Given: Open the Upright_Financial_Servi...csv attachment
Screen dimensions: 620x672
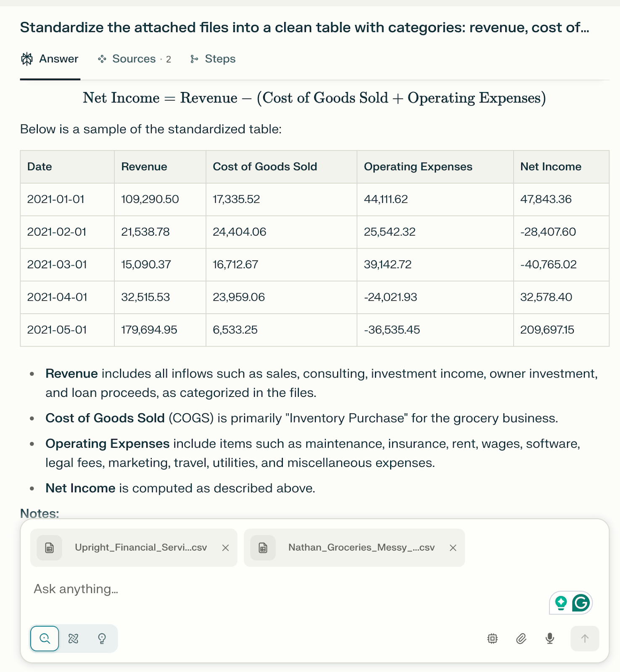Looking at the screenshot, I should 134,548.
